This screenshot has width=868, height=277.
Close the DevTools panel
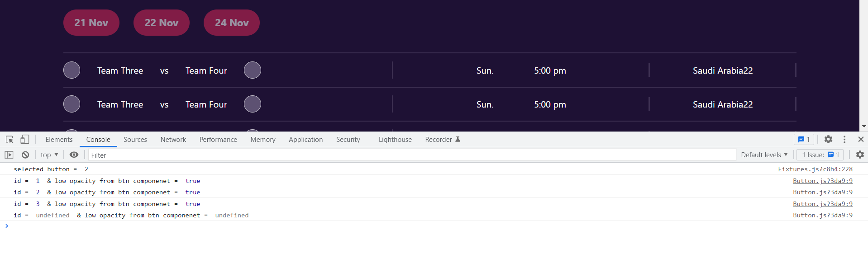coord(861,140)
